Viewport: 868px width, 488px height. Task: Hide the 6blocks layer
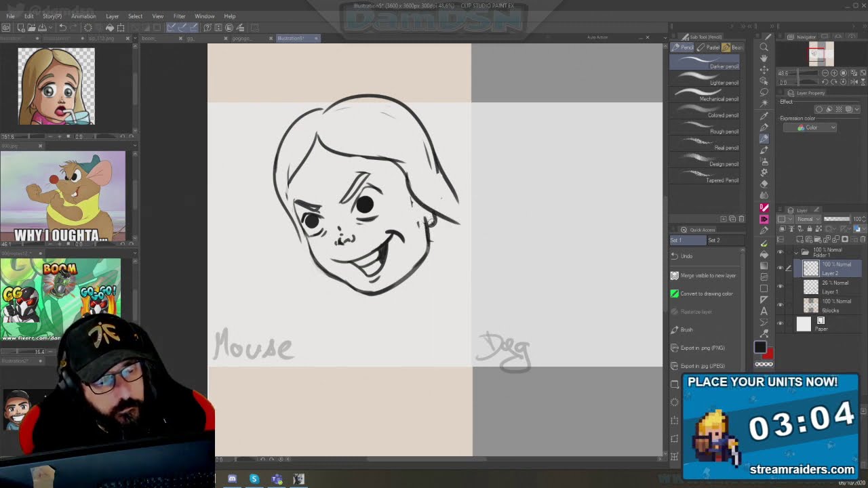[781, 304]
